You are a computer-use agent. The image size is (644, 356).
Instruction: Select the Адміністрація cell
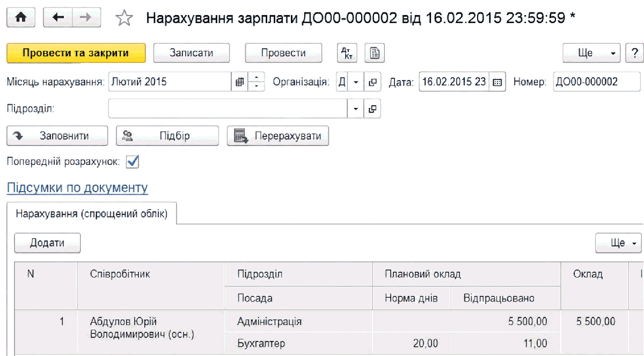pyautogui.click(x=298, y=322)
